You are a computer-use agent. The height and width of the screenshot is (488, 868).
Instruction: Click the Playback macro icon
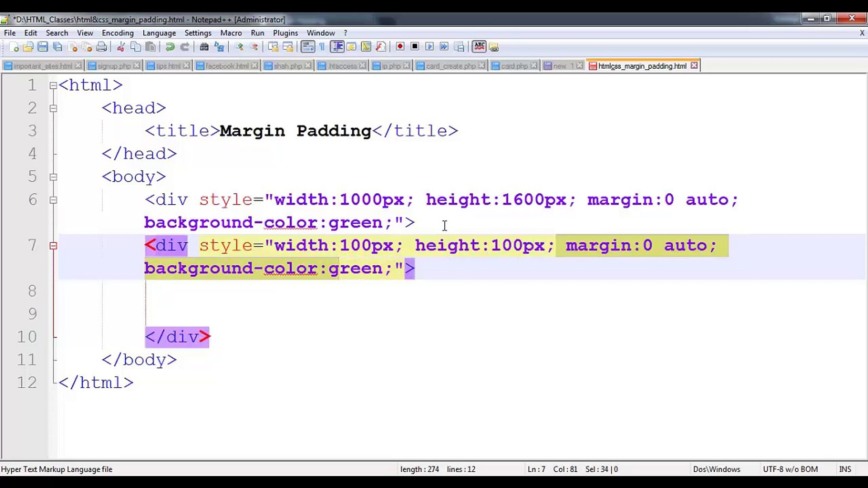429,47
